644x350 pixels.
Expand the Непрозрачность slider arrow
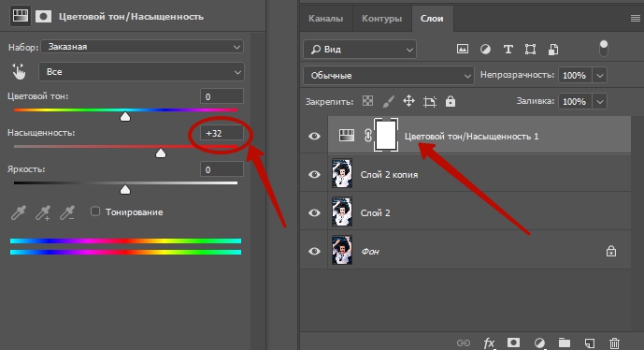pos(600,75)
